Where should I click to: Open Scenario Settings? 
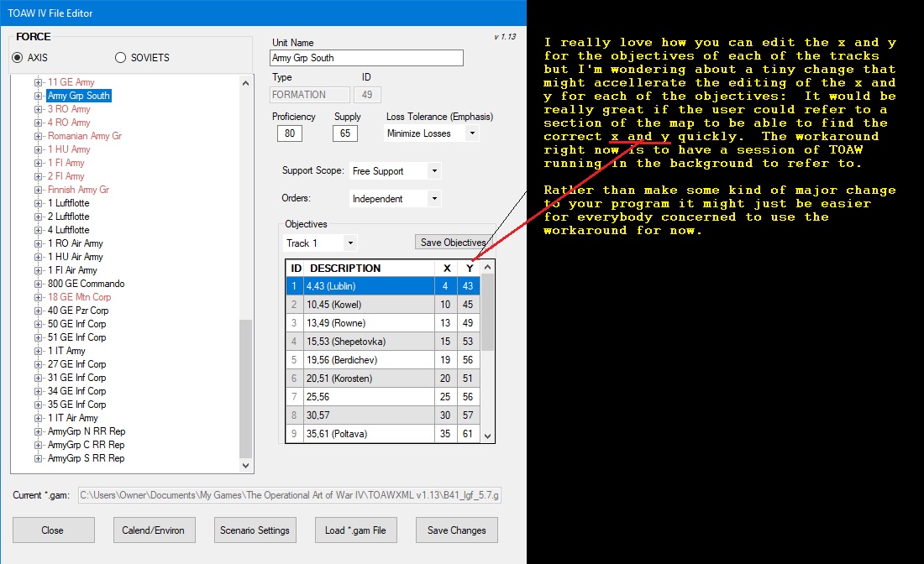255,530
